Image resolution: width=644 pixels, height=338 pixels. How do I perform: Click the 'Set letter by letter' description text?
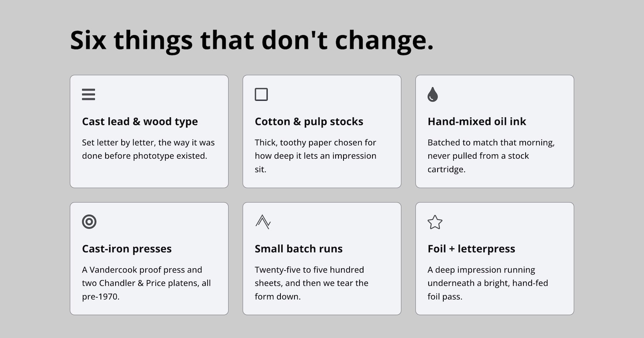click(148, 149)
